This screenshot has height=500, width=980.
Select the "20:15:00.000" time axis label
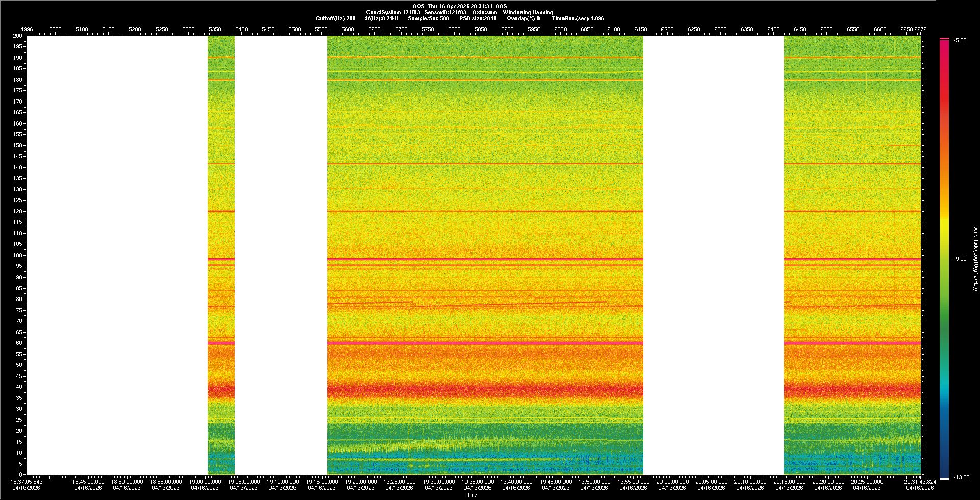[x=789, y=481]
